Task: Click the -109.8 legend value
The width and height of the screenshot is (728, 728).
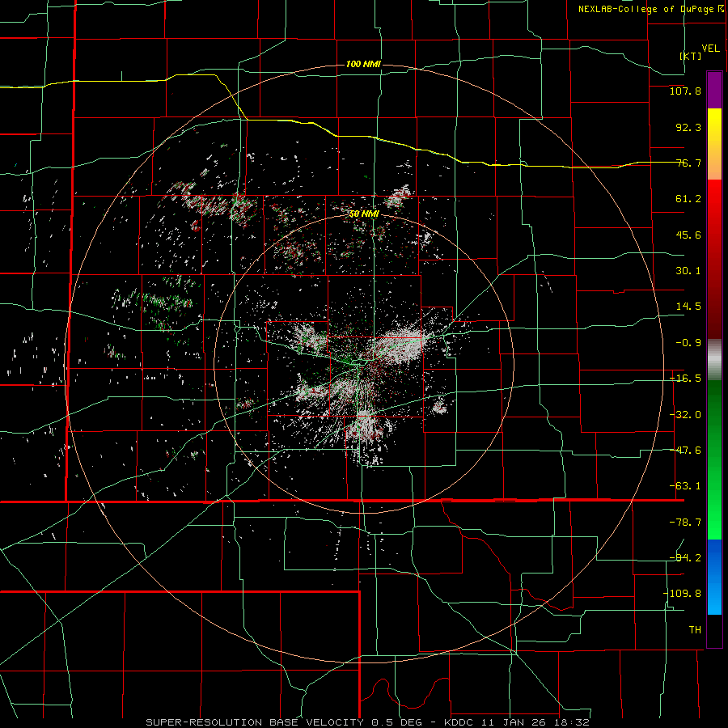Action: pyautogui.click(x=683, y=594)
